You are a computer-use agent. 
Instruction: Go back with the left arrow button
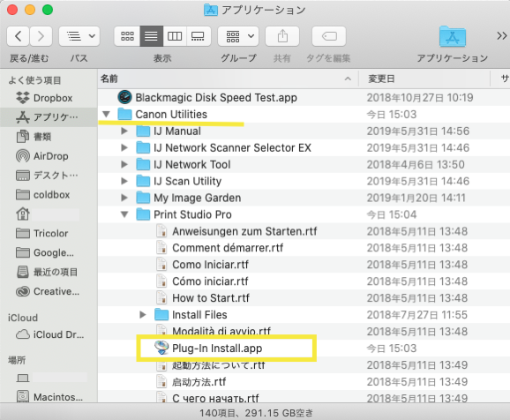coord(19,36)
